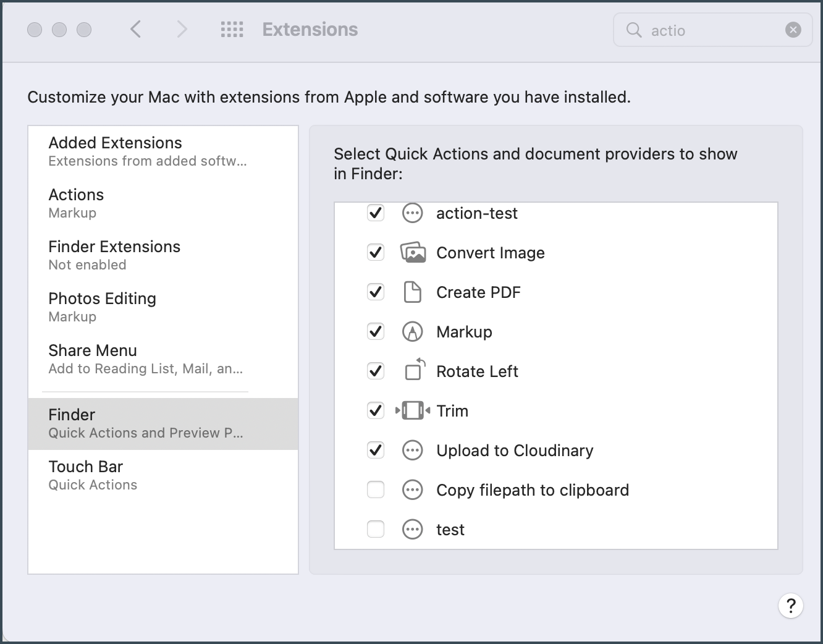This screenshot has width=823, height=644.
Task: Click the test action ellipsis icon
Action: (x=413, y=530)
